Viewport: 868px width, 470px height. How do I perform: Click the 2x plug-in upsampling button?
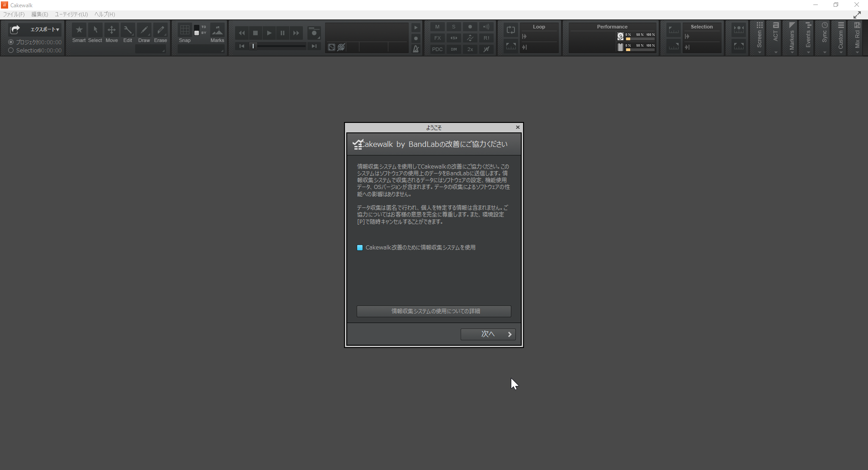470,49
